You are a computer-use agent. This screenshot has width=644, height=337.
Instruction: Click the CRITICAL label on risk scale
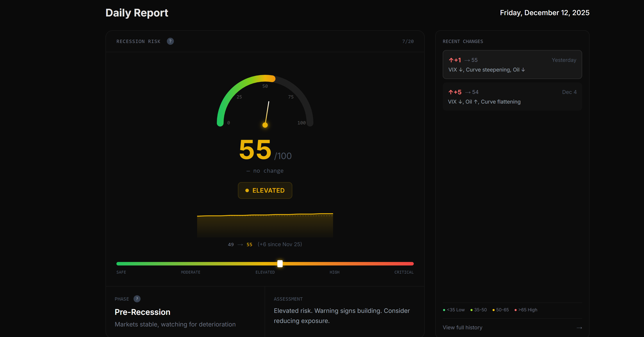coord(404,272)
